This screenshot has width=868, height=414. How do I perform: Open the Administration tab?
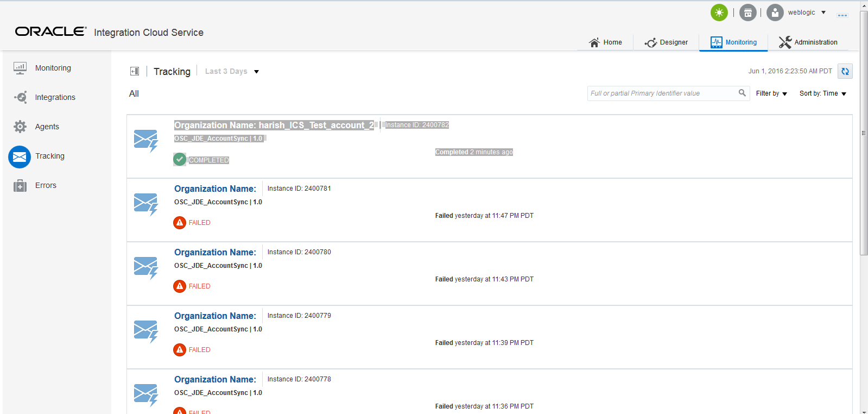808,42
